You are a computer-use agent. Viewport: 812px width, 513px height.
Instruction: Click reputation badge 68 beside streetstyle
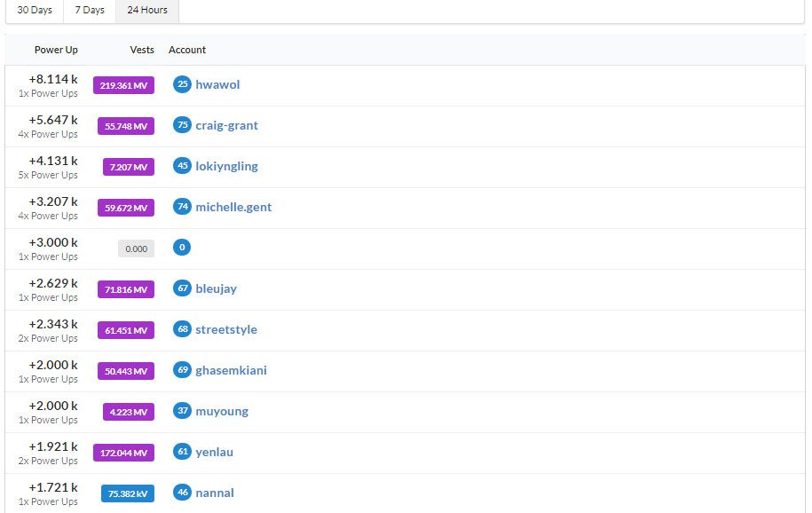pyautogui.click(x=182, y=329)
